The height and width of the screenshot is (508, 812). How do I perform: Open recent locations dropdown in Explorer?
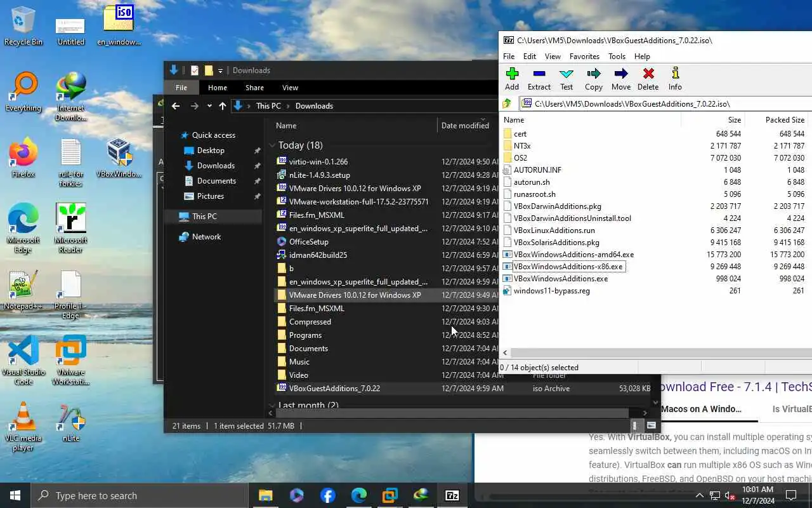point(209,106)
